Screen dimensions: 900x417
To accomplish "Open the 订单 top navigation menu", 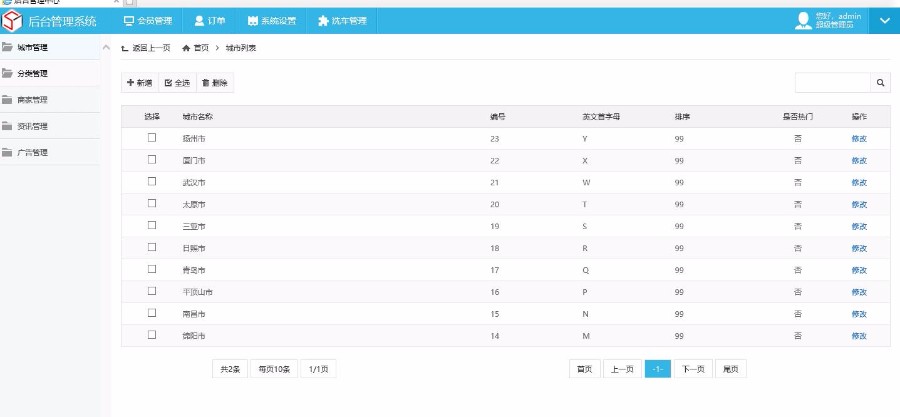I will click(x=210, y=21).
